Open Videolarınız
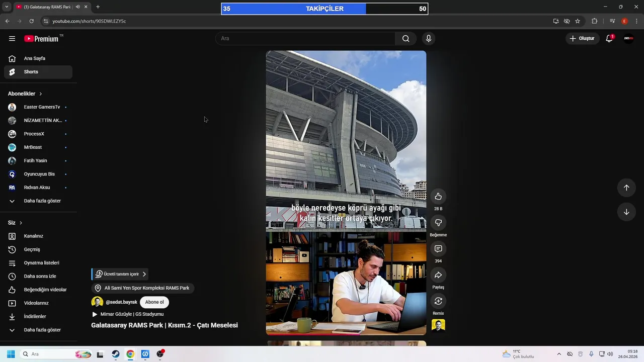Viewport: 644px width, 362px height. [x=38, y=303]
